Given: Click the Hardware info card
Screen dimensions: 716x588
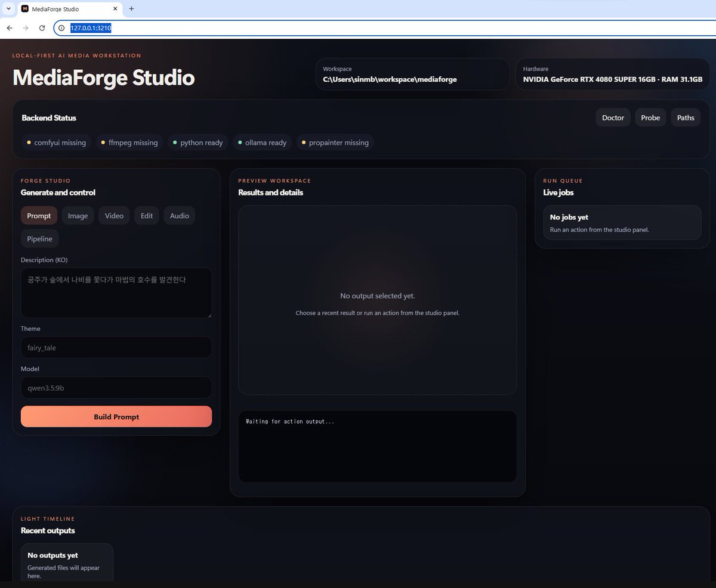Looking at the screenshot, I should tap(613, 74).
